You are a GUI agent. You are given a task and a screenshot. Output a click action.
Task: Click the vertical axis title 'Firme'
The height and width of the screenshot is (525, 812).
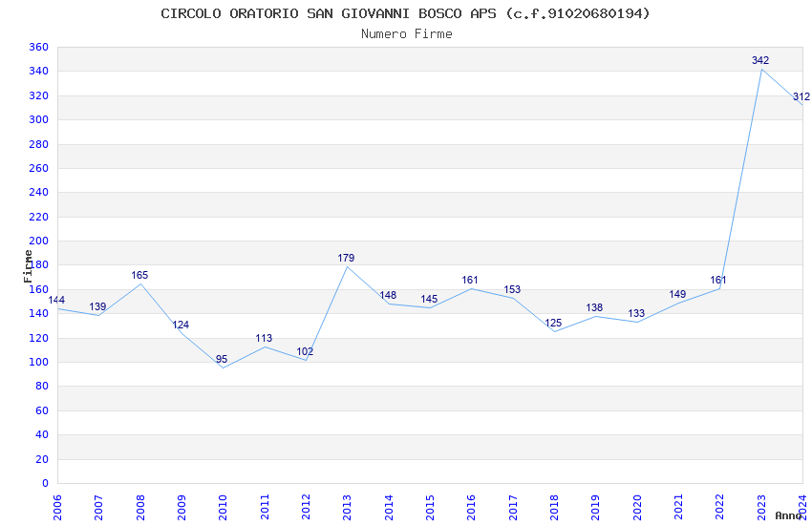click(x=28, y=266)
